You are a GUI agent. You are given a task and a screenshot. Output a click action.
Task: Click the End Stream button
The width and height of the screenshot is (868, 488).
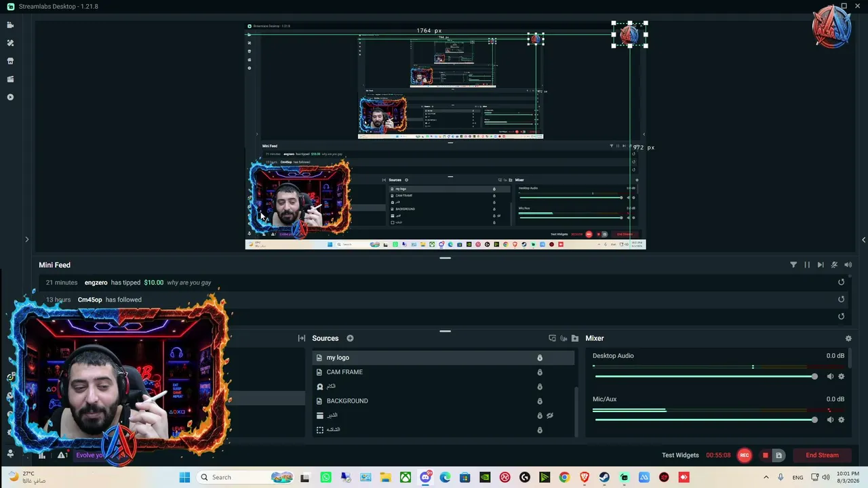822,455
